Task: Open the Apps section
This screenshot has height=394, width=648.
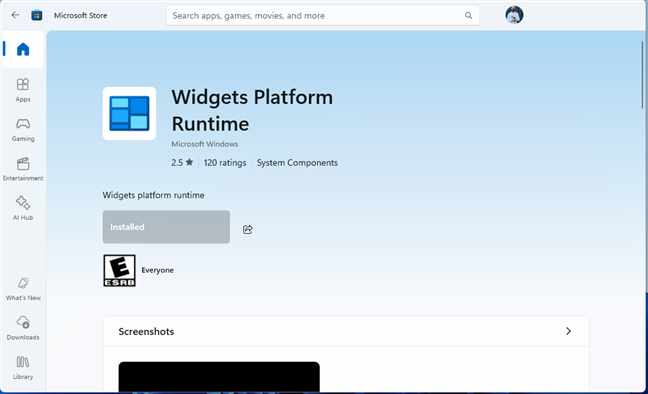Action: 23,90
